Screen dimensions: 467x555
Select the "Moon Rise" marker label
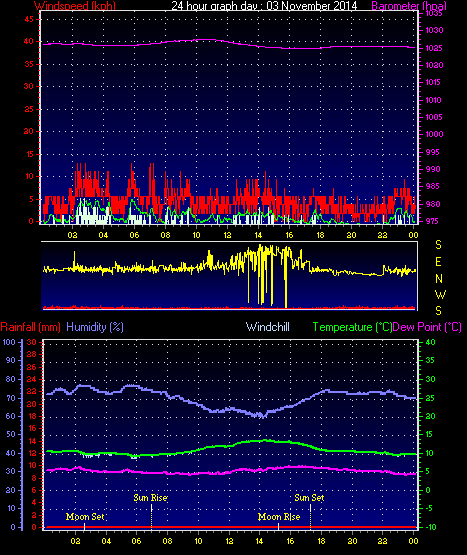pos(279,516)
